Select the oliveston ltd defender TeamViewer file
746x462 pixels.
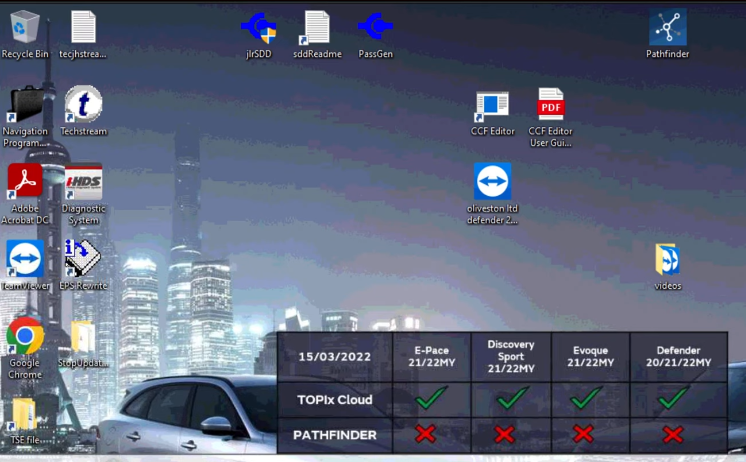[492, 181]
